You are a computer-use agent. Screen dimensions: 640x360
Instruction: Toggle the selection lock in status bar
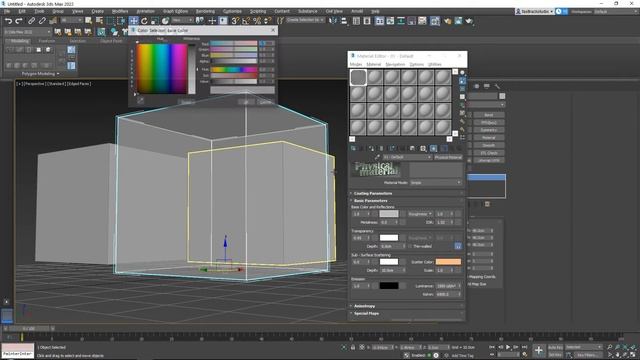click(353, 347)
